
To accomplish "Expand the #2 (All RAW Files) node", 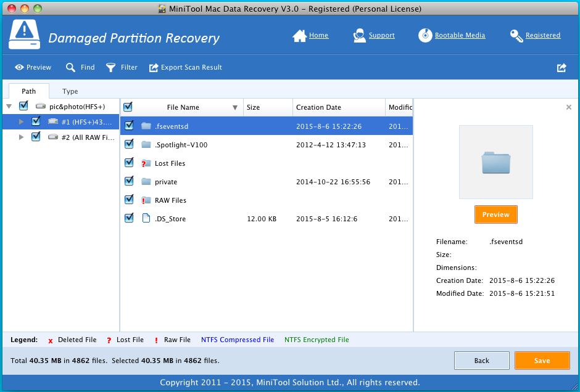I will pos(22,137).
